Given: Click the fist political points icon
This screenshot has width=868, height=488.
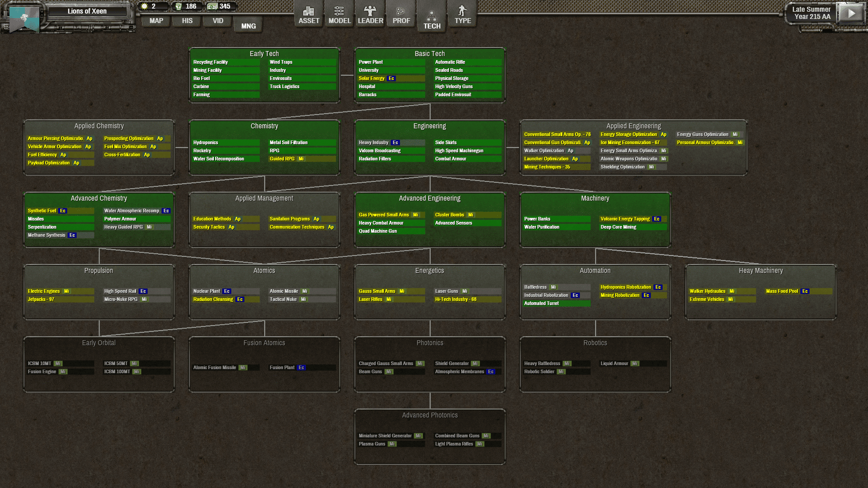Looking at the screenshot, I should tap(179, 6).
